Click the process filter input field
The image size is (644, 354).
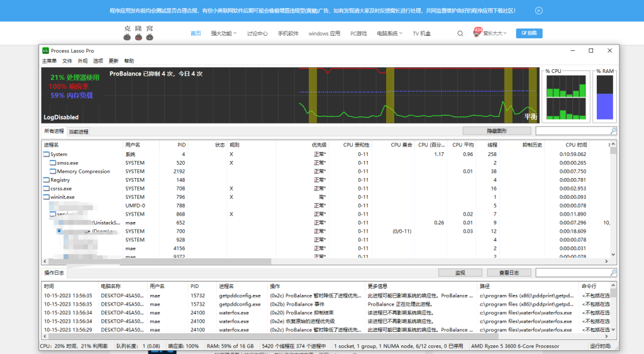coord(572,131)
